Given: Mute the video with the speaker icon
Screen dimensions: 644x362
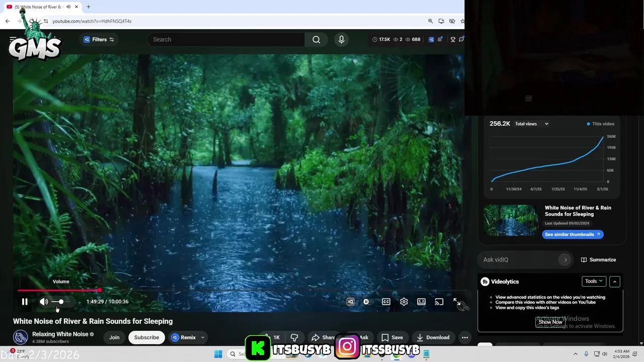Looking at the screenshot, I should [x=44, y=302].
